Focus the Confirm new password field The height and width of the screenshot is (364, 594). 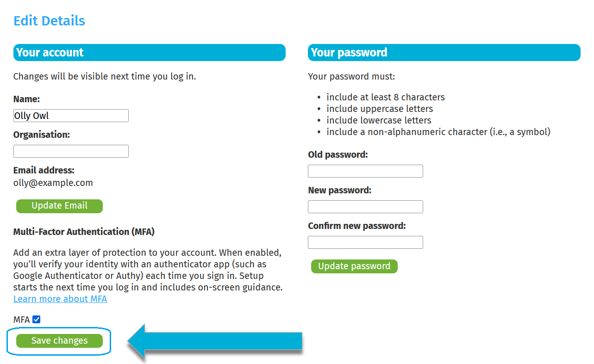[x=365, y=242]
